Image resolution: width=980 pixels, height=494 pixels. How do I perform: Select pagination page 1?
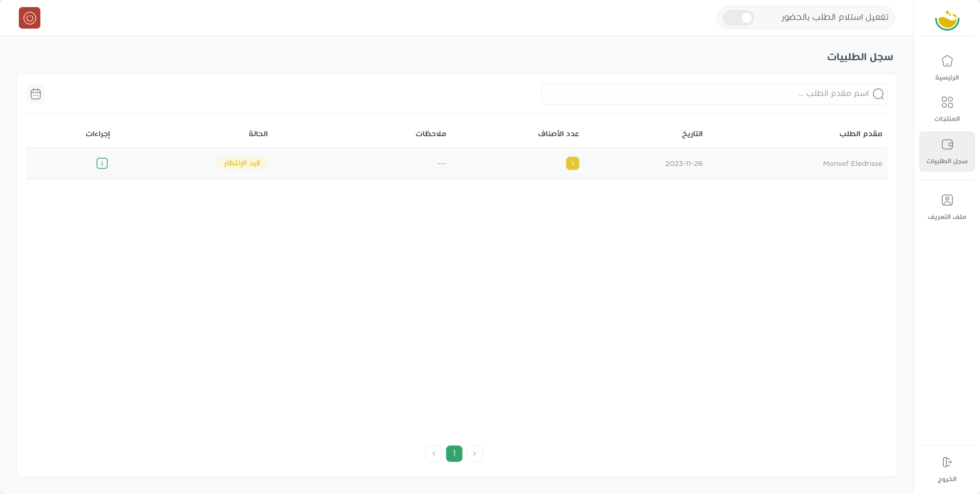454,454
